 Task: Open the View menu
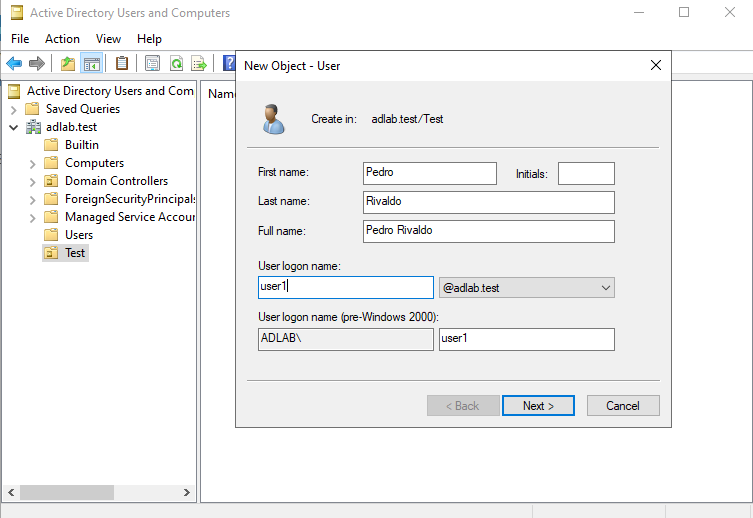[x=108, y=39]
